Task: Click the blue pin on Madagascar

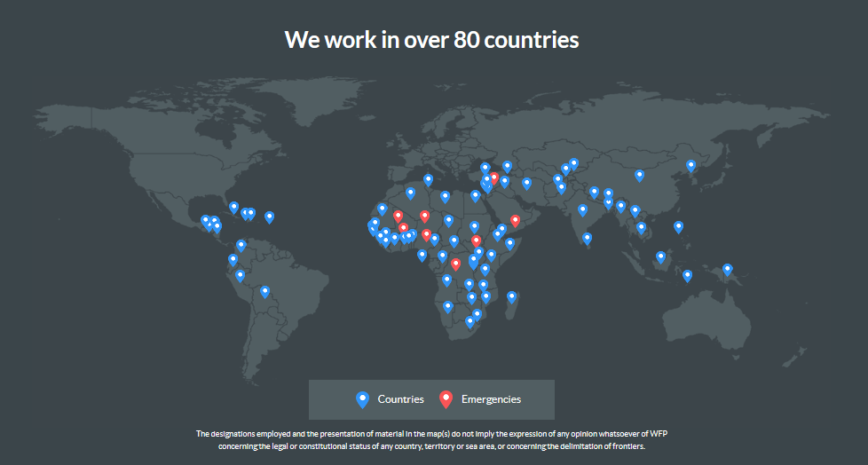Action: pyautogui.click(x=512, y=297)
